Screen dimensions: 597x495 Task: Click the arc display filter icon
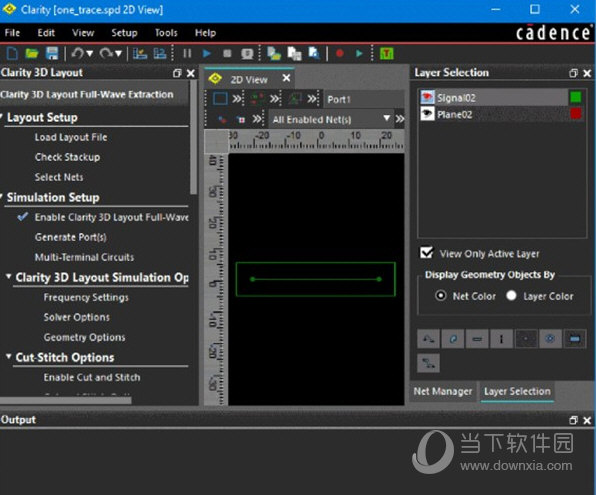point(453,339)
